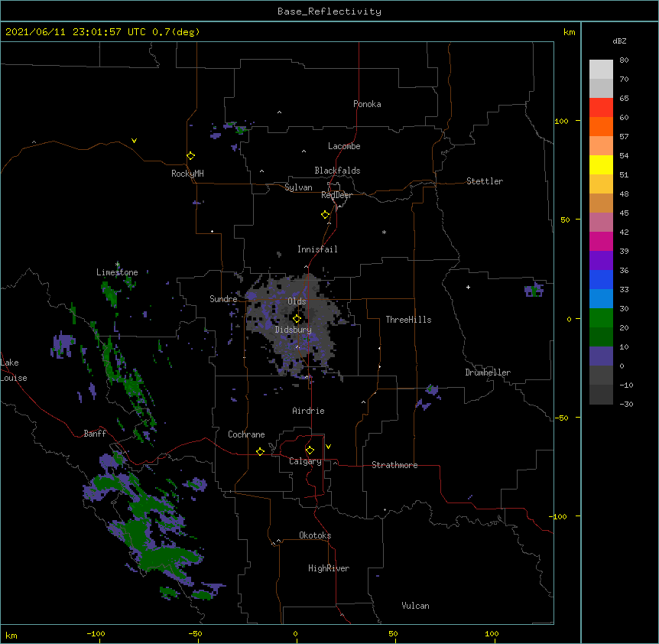Screen dimensions: 659x644
Task: Click the yellow diamond marker near RockyMH
Action: (x=191, y=156)
